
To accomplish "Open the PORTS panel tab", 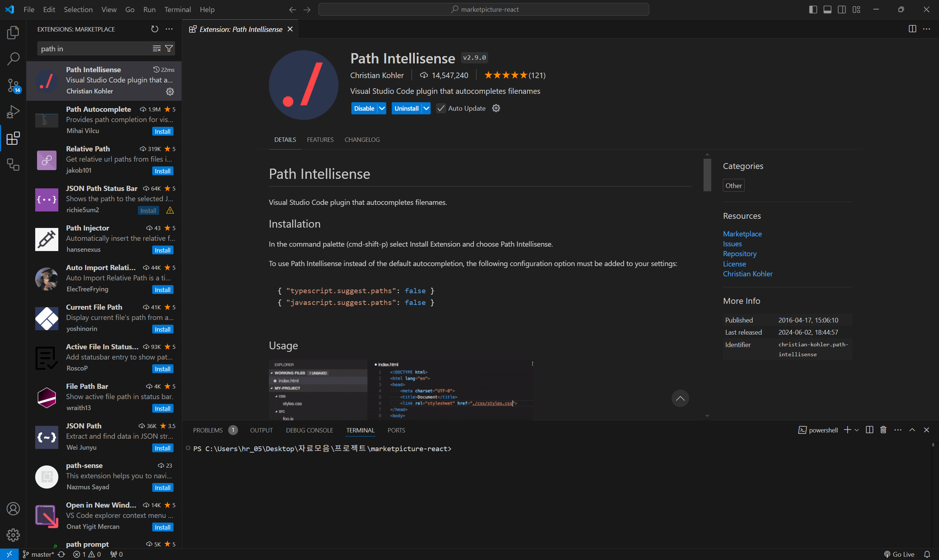I will [x=397, y=430].
